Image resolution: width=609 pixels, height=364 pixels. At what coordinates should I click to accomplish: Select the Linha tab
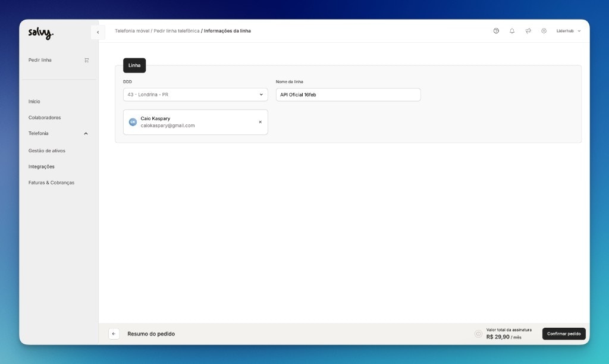point(134,65)
